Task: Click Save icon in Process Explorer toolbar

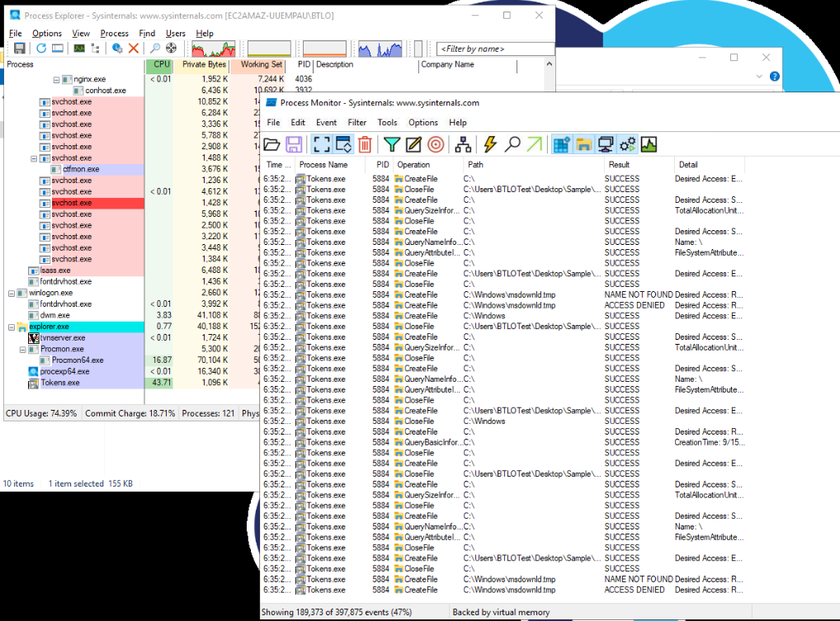Action: click(x=19, y=48)
